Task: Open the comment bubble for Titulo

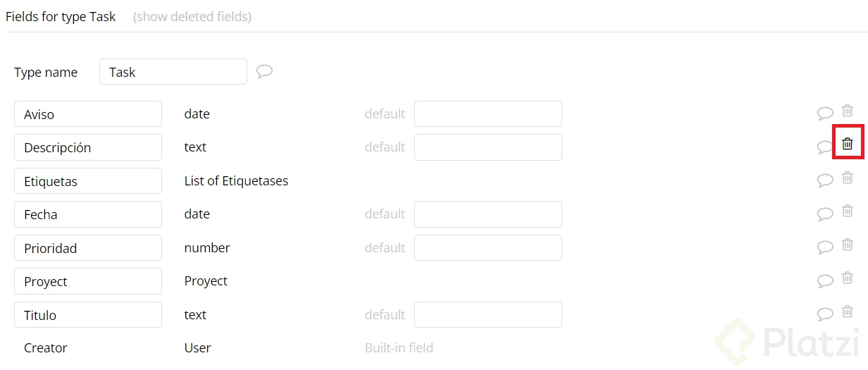Action: pyautogui.click(x=825, y=314)
